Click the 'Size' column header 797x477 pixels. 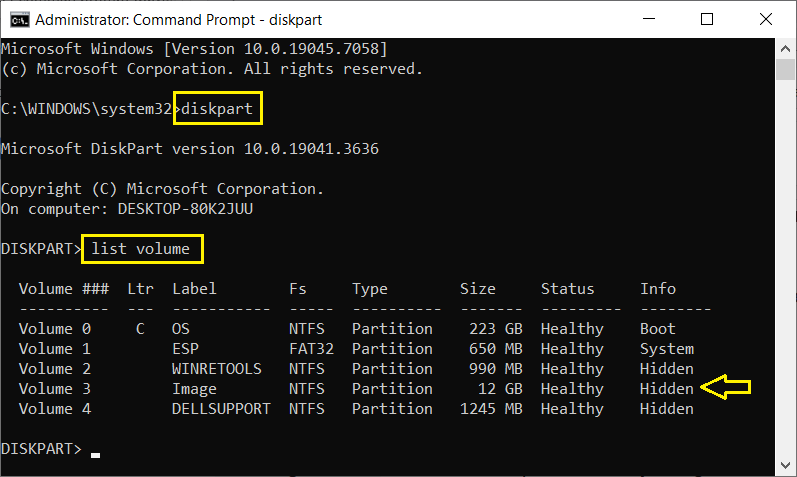pos(477,289)
